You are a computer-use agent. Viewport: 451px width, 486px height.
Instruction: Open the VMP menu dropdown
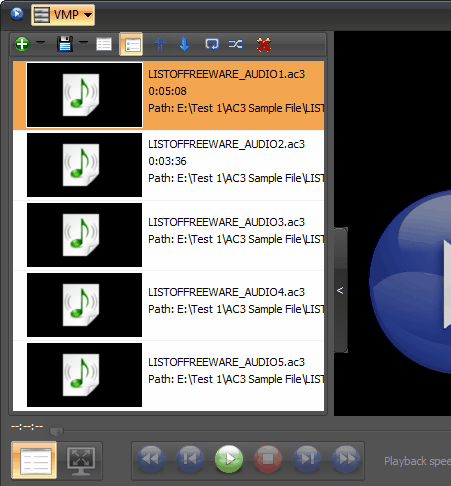(63, 15)
